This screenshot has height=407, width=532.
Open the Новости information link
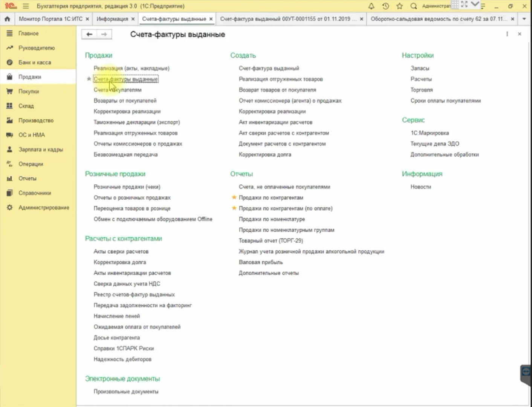point(421,187)
